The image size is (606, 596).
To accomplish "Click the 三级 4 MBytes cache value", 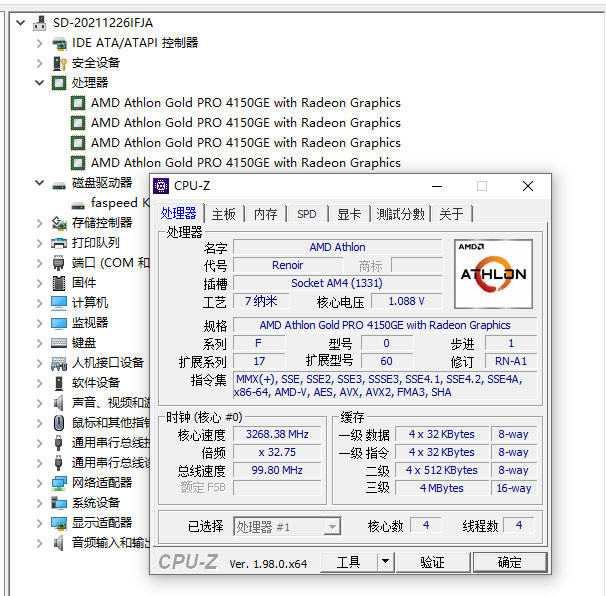I will tap(441, 488).
